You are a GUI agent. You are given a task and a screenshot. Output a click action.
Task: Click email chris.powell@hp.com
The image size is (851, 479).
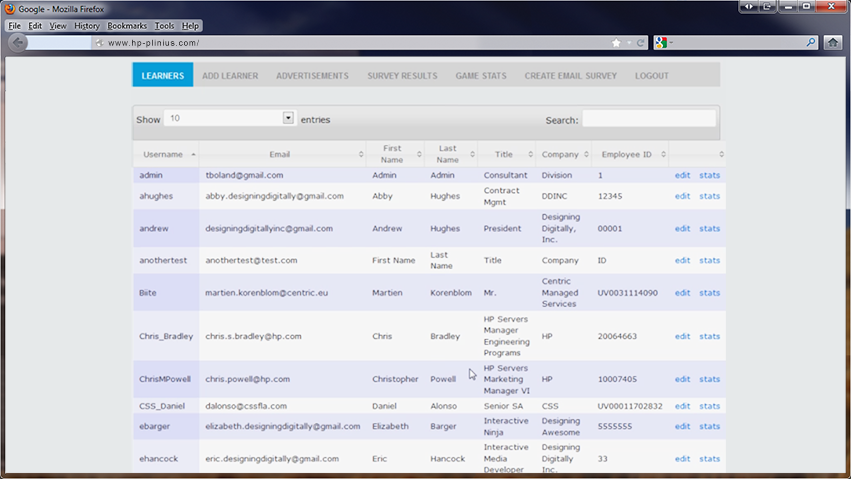pos(247,379)
